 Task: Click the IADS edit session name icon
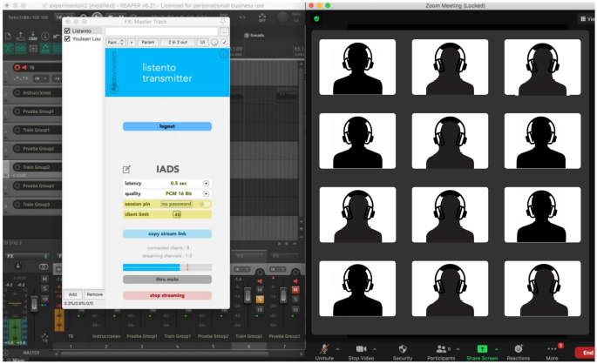127,169
